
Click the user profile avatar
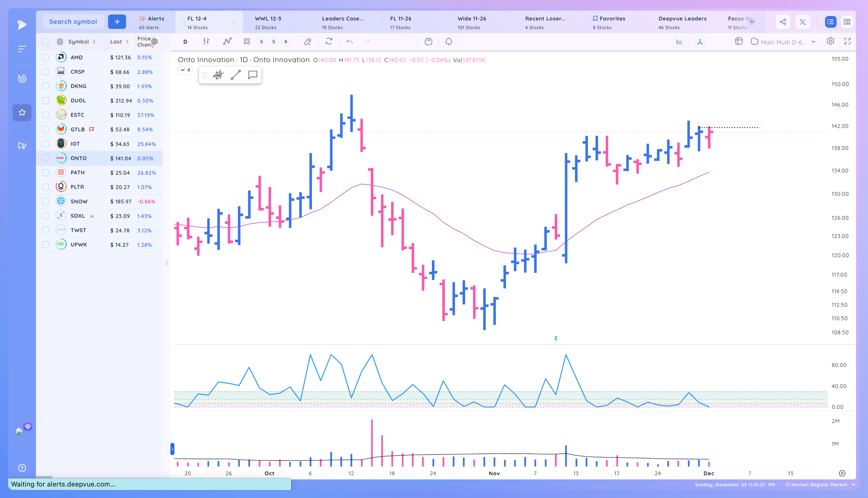tap(20, 432)
